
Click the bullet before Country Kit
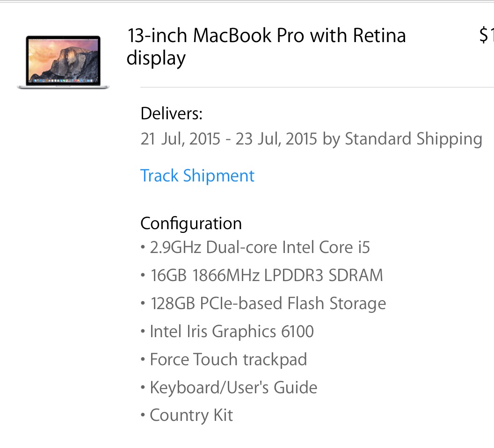(143, 416)
